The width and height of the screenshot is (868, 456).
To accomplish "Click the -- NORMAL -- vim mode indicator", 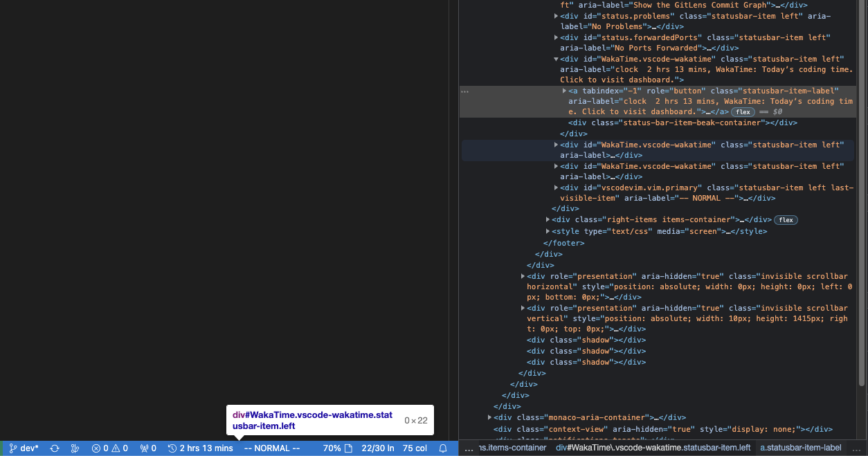I will [271, 448].
